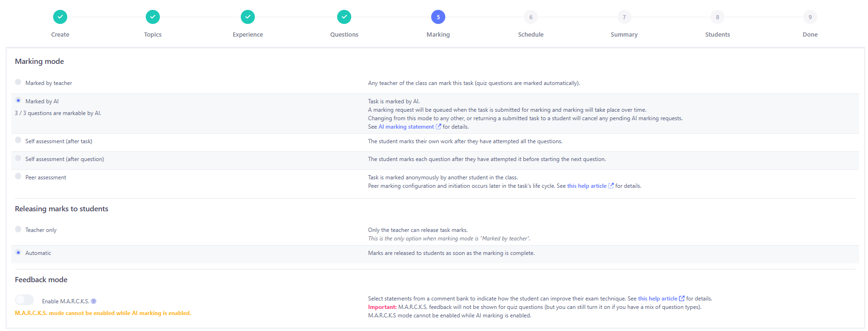
Task: Go to the Students step
Action: pos(718,17)
